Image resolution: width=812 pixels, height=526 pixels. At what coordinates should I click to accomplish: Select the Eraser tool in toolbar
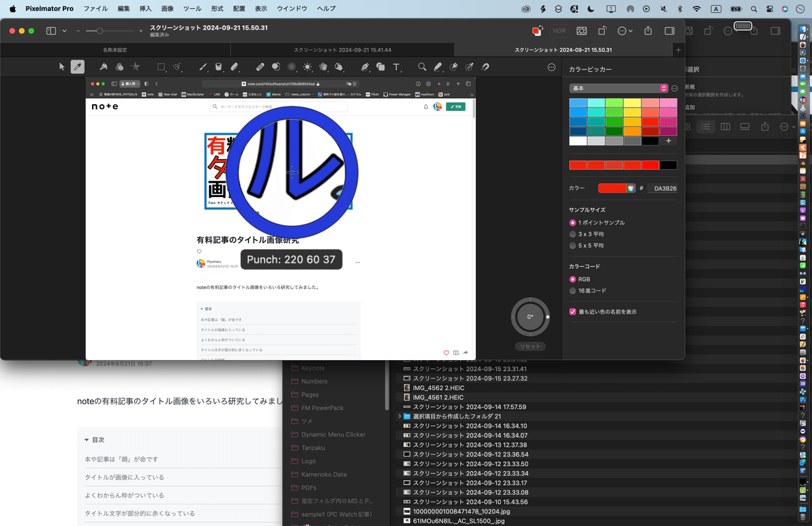pyautogui.click(x=234, y=66)
